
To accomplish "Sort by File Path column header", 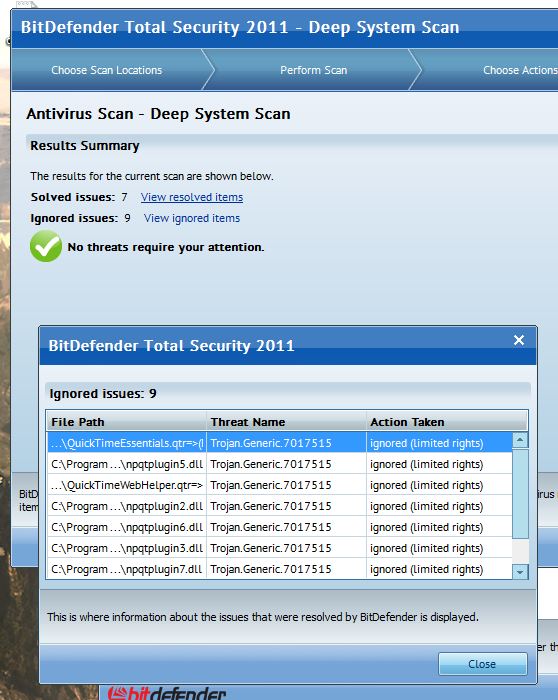I will tap(126, 421).
